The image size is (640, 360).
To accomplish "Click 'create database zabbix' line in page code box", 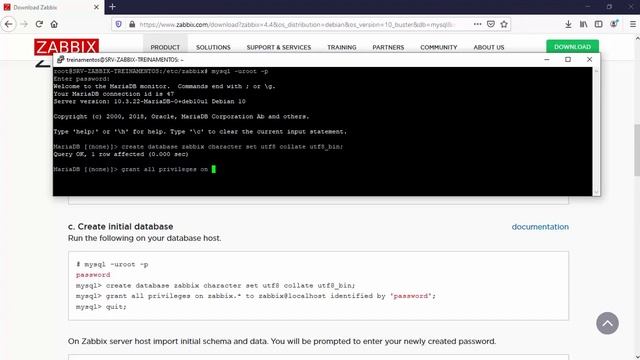I will coord(216,286).
